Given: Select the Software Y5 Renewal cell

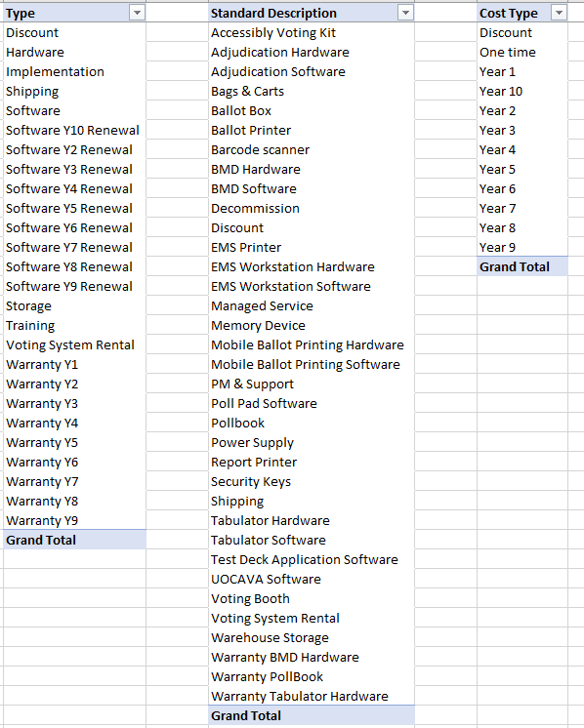Looking at the screenshot, I should [74, 208].
